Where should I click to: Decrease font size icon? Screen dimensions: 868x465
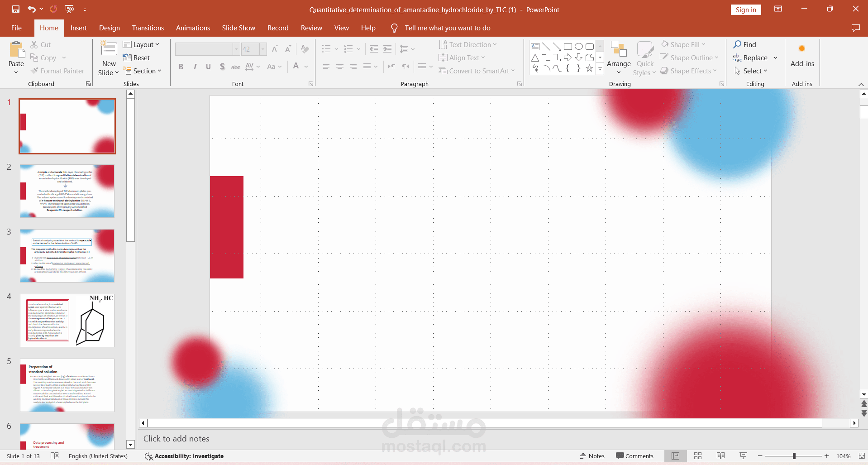click(288, 49)
